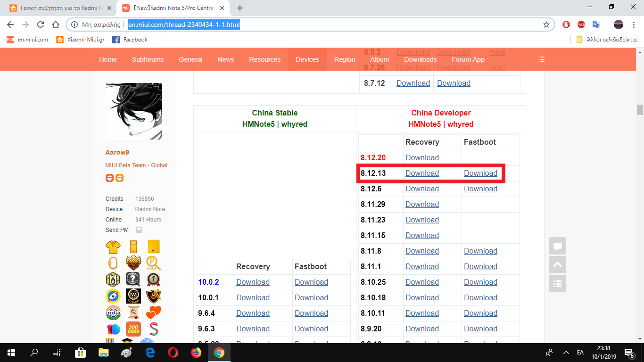
Task: Click the double hearts badge
Action: (x=154, y=313)
